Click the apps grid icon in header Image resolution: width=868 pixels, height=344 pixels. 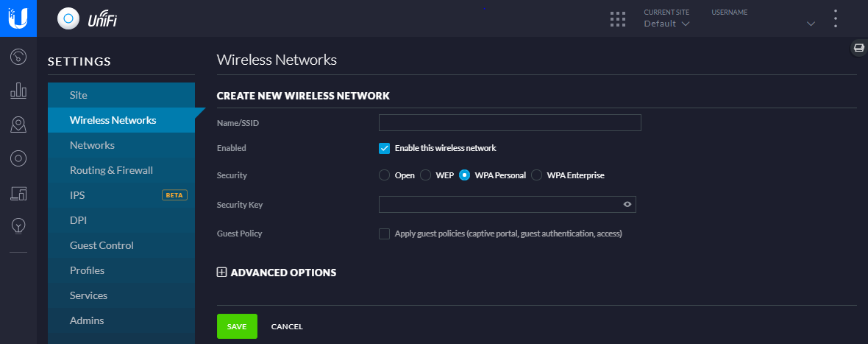tap(617, 19)
